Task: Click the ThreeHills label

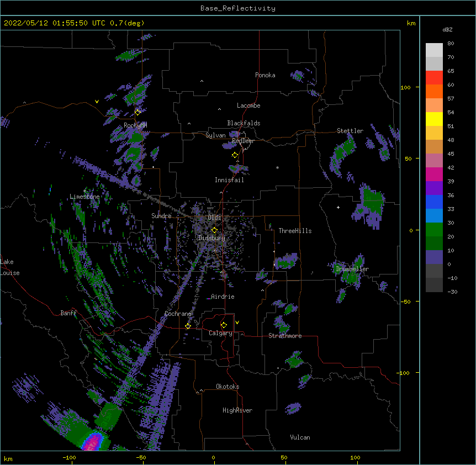Action: tap(295, 231)
